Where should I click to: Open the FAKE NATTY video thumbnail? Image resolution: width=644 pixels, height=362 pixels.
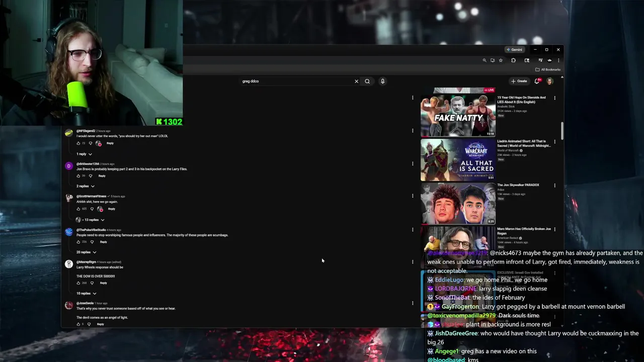coord(458,116)
